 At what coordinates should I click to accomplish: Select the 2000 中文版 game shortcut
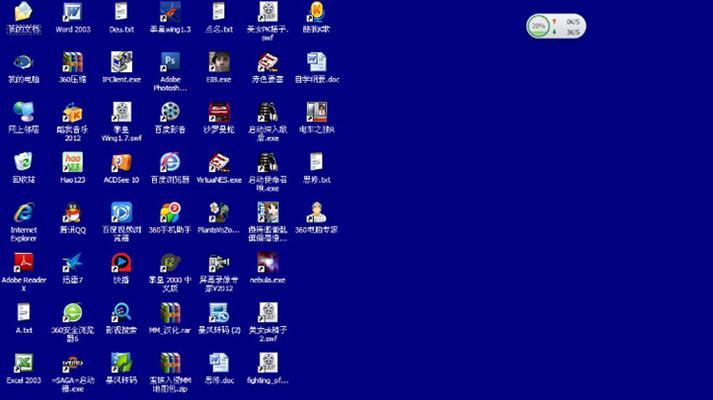[x=170, y=263]
